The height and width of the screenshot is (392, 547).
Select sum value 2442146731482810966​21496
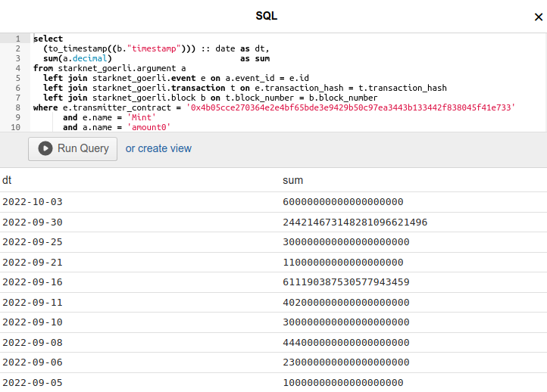click(355, 222)
